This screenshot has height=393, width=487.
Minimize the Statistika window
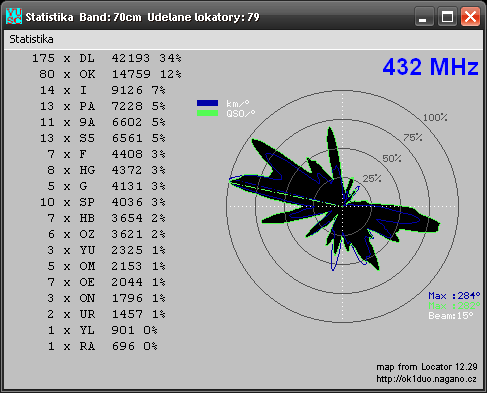click(424, 16)
